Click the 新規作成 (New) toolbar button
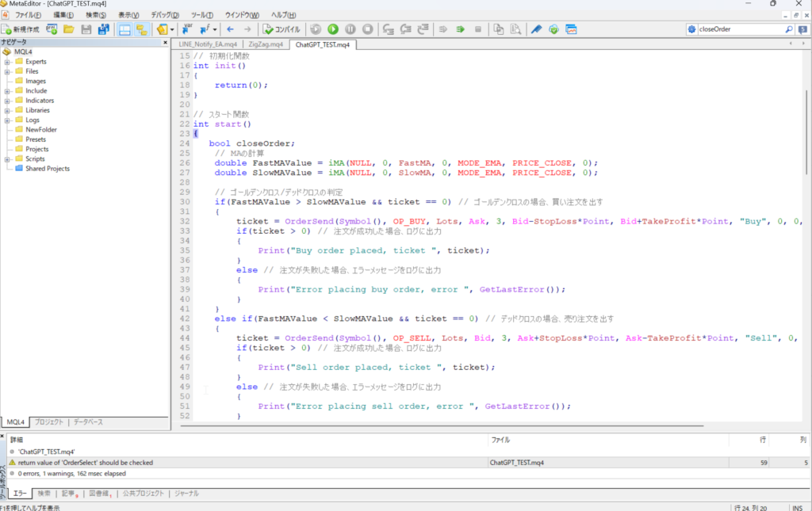The image size is (812, 511). [x=21, y=29]
